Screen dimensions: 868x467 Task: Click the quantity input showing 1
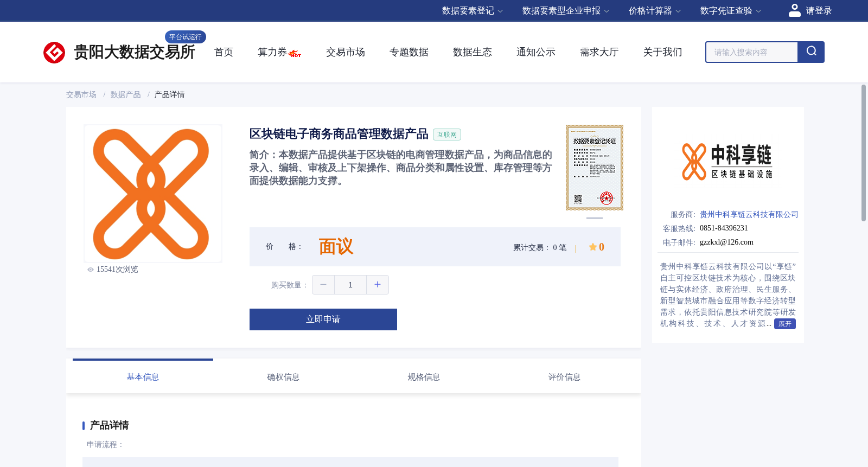tap(350, 285)
